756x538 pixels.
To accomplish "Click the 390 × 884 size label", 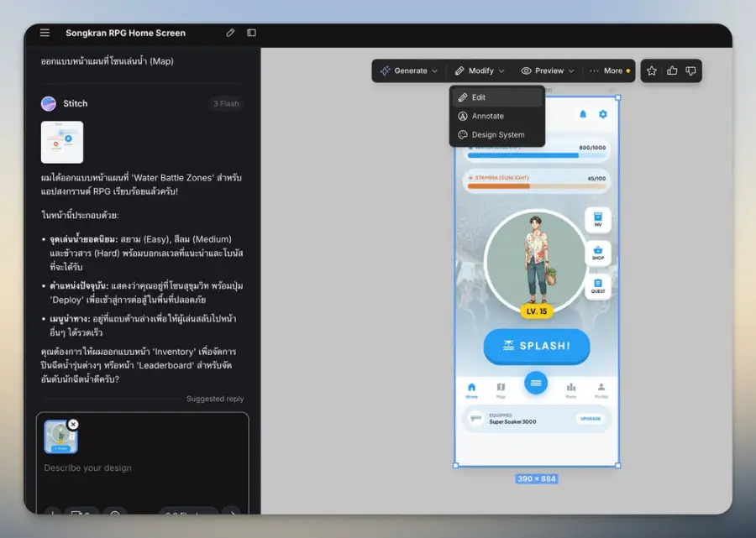I will pos(536,478).
